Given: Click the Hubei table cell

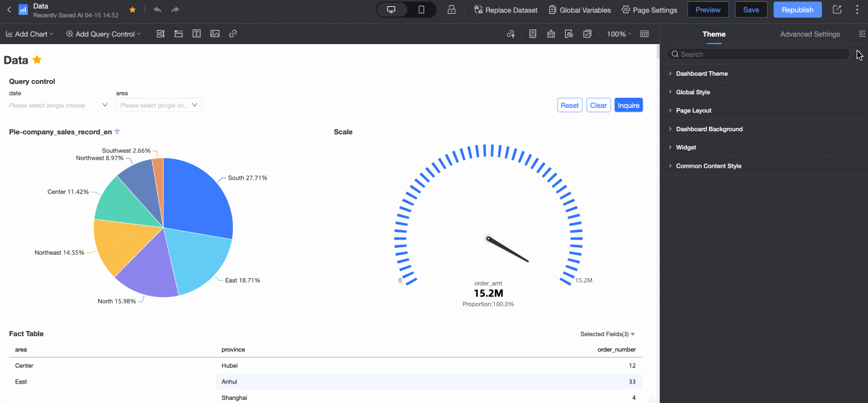Looking at the screenshot, I should [x=230, y=366].
